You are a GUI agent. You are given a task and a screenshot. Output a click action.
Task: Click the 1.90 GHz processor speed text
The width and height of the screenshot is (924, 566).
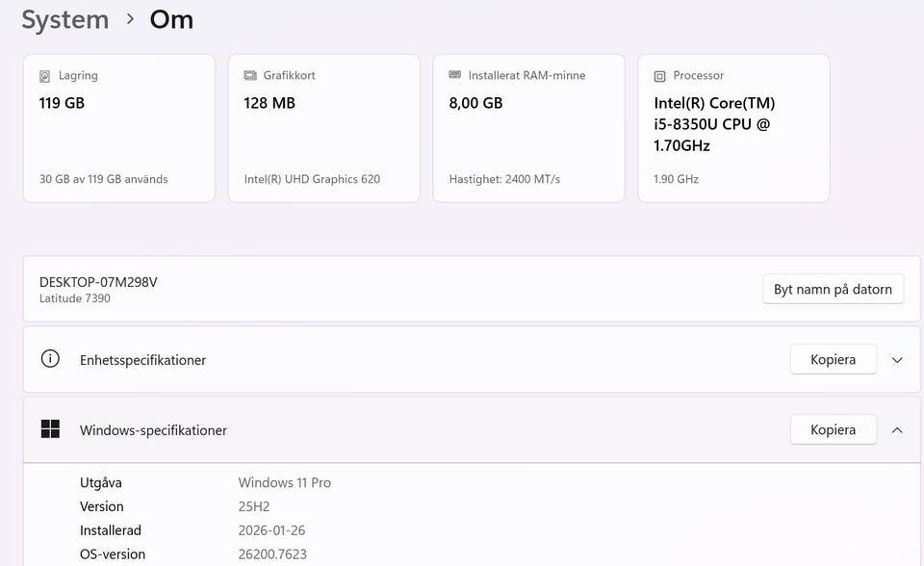[676, 179]
